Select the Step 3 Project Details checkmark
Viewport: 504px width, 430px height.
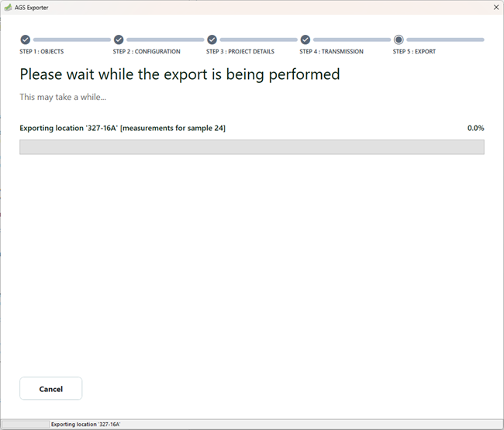pos(212,40)
